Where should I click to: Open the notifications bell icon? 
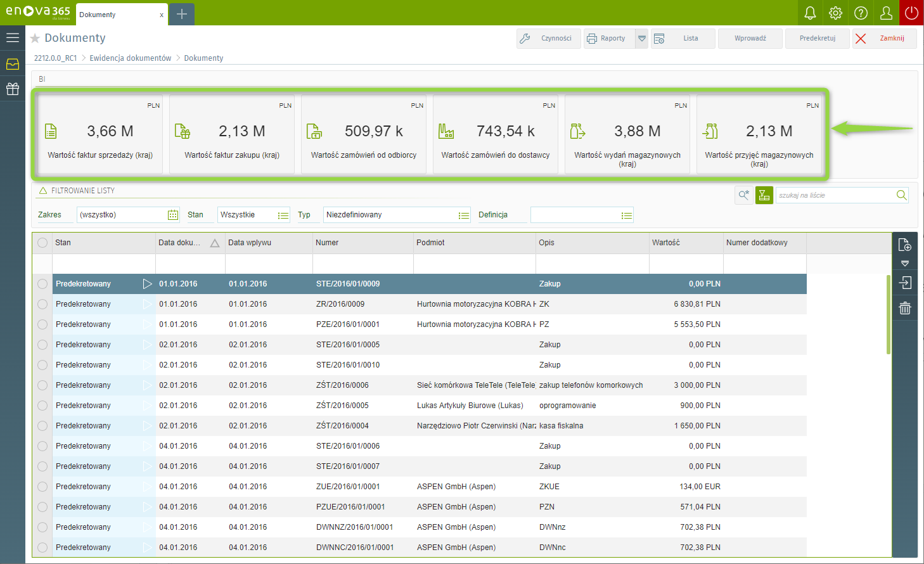[x=810, y=13]
